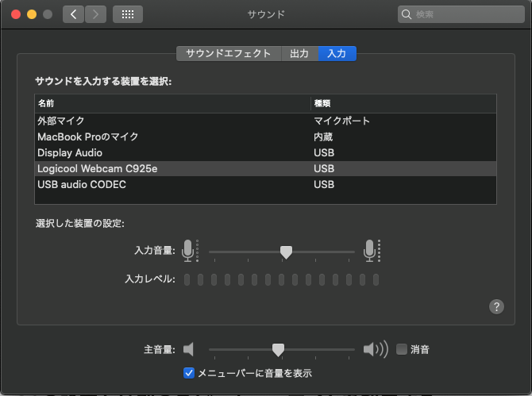Click the 入力音量 slider thumb
Screen dimensions: 532x396
point(286,252)
